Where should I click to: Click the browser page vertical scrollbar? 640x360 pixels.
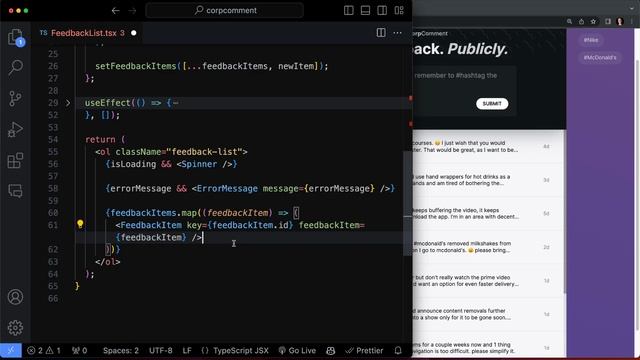(x=637, y=195)
